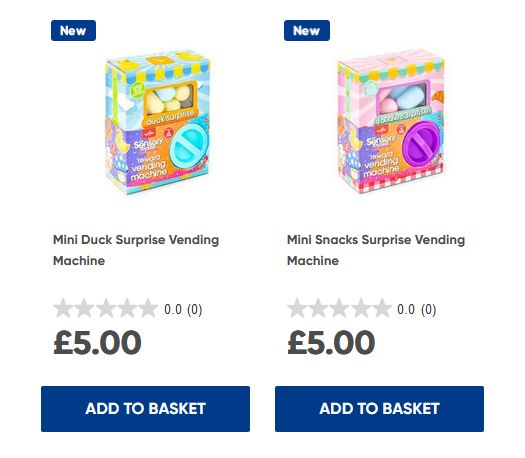Image resolution: width=525 pixels, height=458 pixels.
Task: Open review count (0) for snacks product
Action: tap(428, 310)
